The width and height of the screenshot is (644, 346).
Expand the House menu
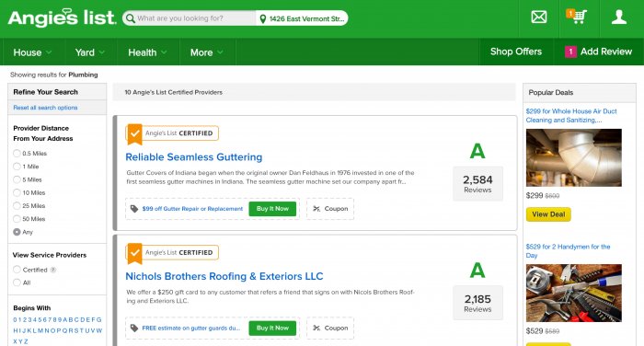(32, 52)
